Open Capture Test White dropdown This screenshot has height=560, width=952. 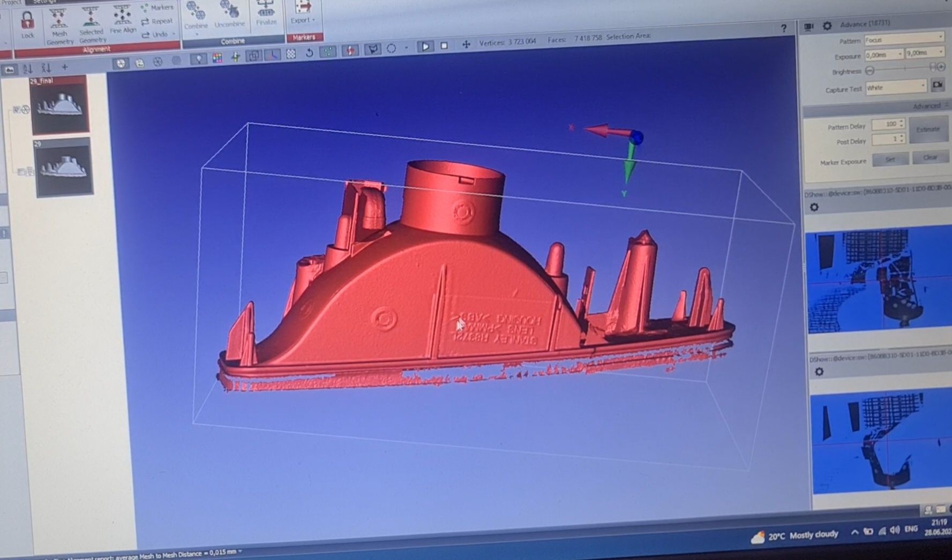coord(896,87)
